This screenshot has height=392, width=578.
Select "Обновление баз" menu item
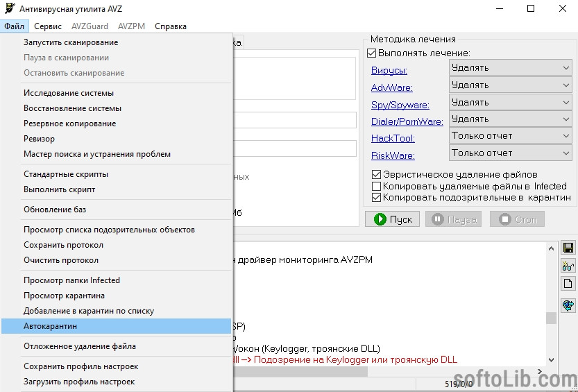pyautogui.click(x=116, y=210)
